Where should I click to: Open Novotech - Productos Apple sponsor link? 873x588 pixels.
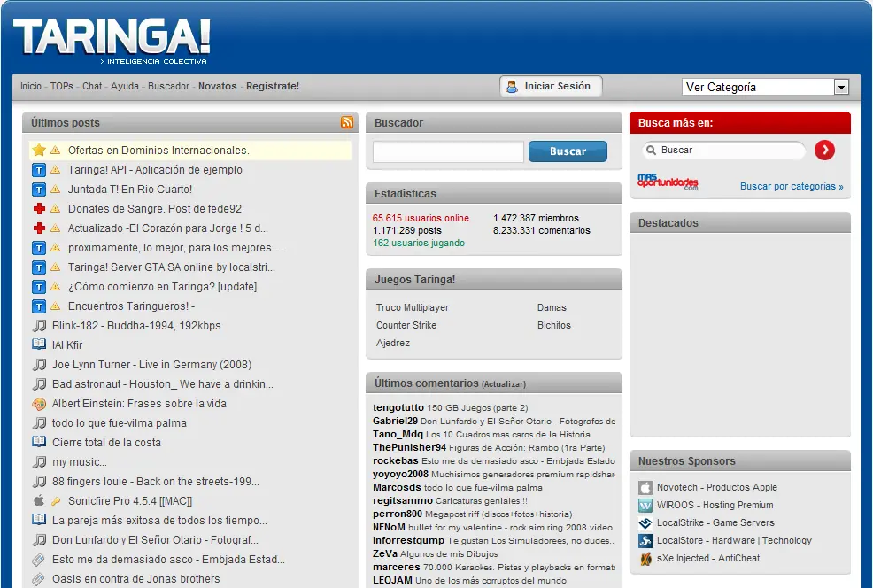717,487
